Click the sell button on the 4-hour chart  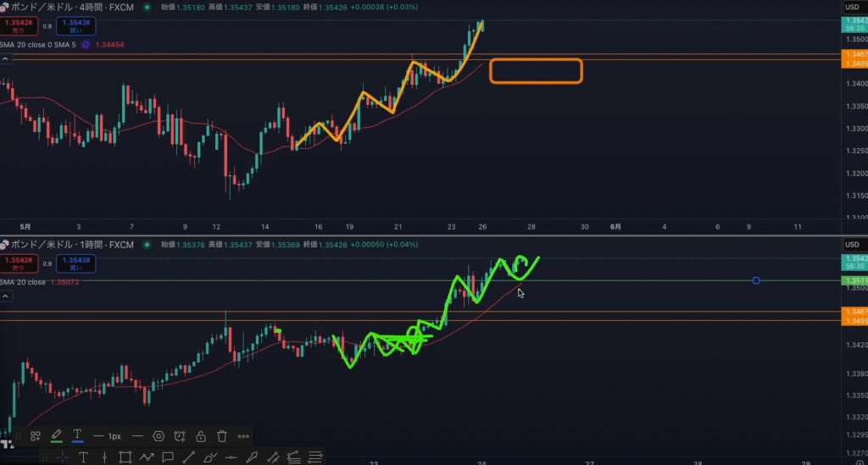click(19, 26)
